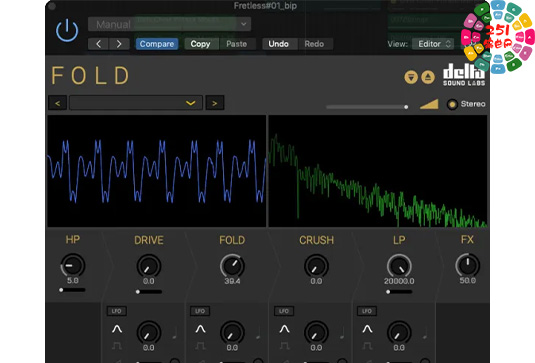Screen dimensions: 535x363
Task: Choose square wave for FOLD LFO
Action: [200, 346]
